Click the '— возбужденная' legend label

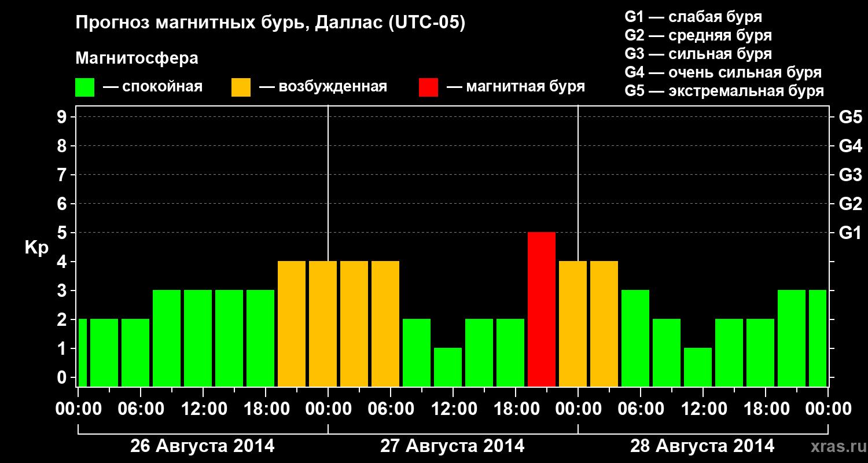[x=323, y=87]
